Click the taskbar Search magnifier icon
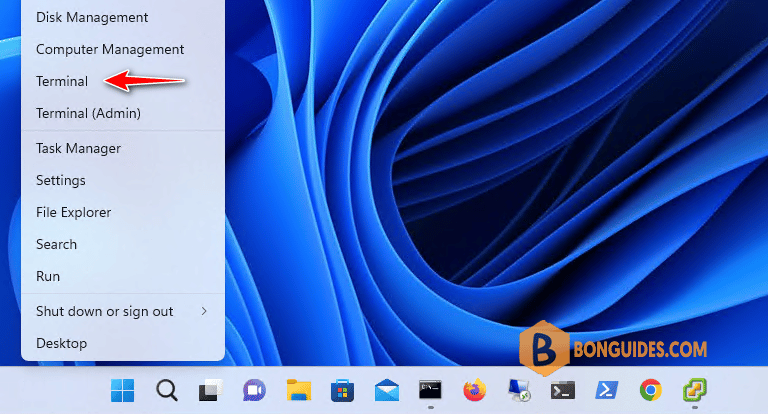Image resolution: width=768 pixels, height=414 pixels. (x=167, y=390)
